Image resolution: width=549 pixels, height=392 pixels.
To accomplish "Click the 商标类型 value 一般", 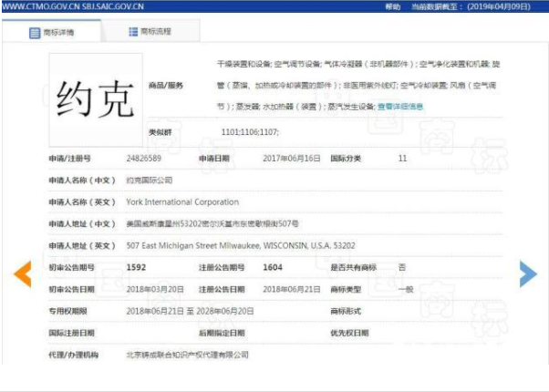I will pos(406,290).
